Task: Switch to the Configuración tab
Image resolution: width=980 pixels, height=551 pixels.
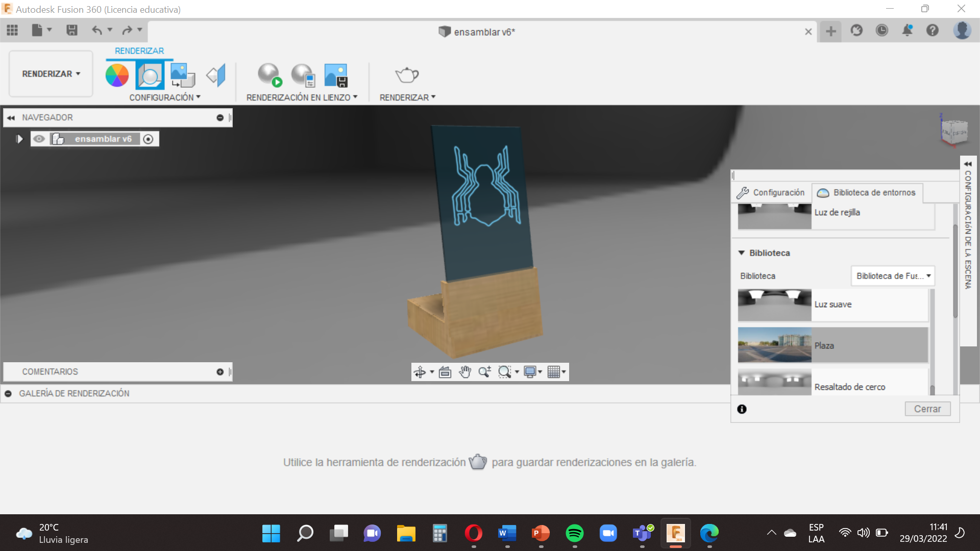Action: pyautogui.click(x=771, y=193)
